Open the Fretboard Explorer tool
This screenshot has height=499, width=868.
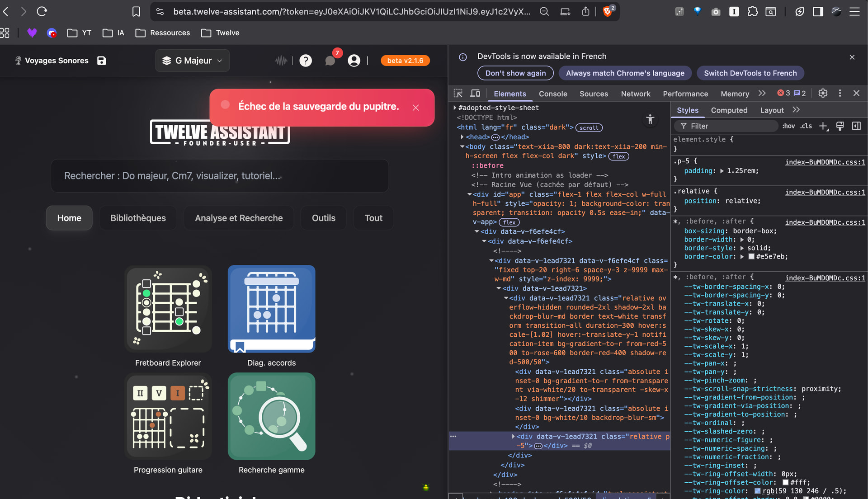click(168, 309)
